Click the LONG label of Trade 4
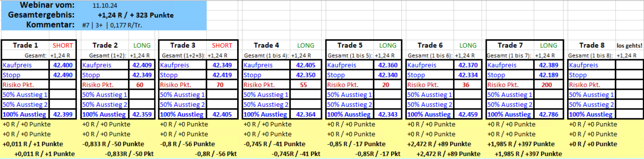Viewport: 644px width, 159px height. (x=305, y=45)
